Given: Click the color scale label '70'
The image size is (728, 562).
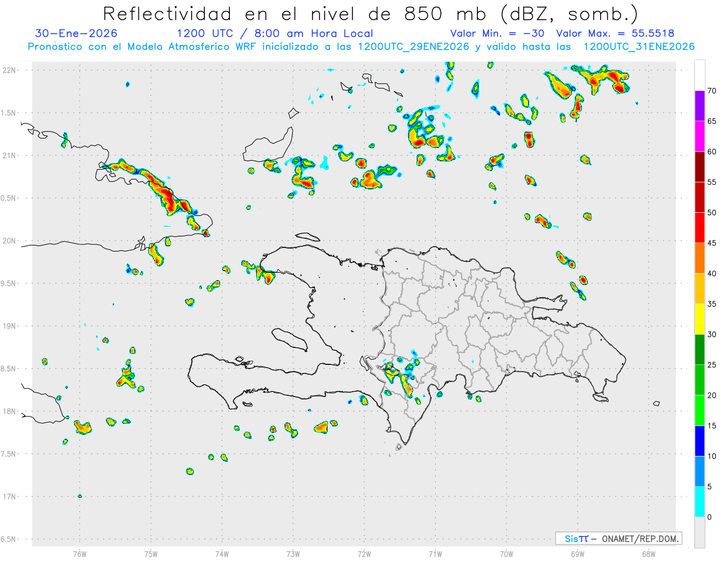Looking at the screenshot, I should coord(712,91).
